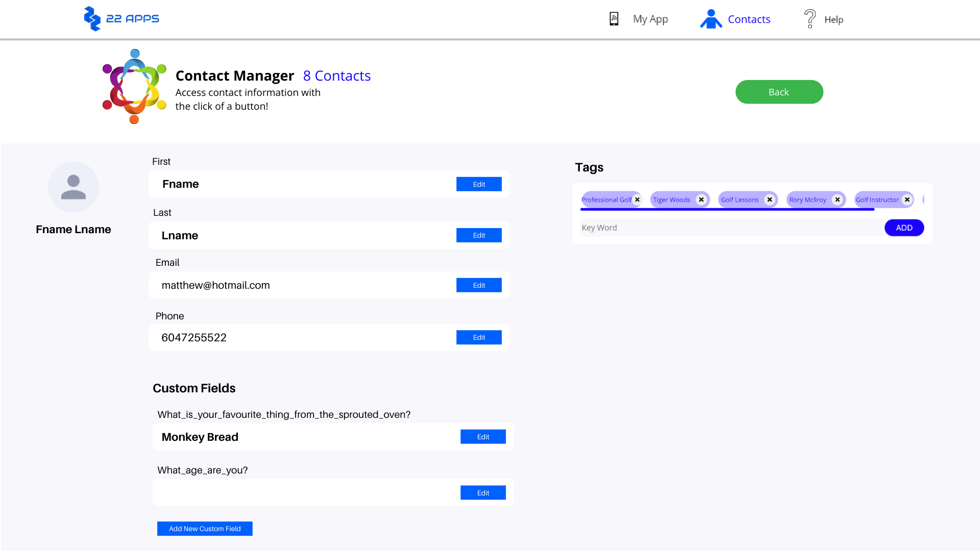The width and height of the screenshot is (980, 551).
Task: Click Add New Custom Field button
Action: click(x=205, y=529)
